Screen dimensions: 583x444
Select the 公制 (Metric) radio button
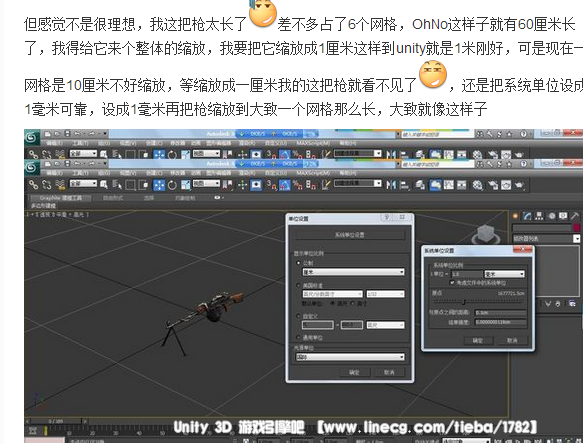tap(298, 263)
